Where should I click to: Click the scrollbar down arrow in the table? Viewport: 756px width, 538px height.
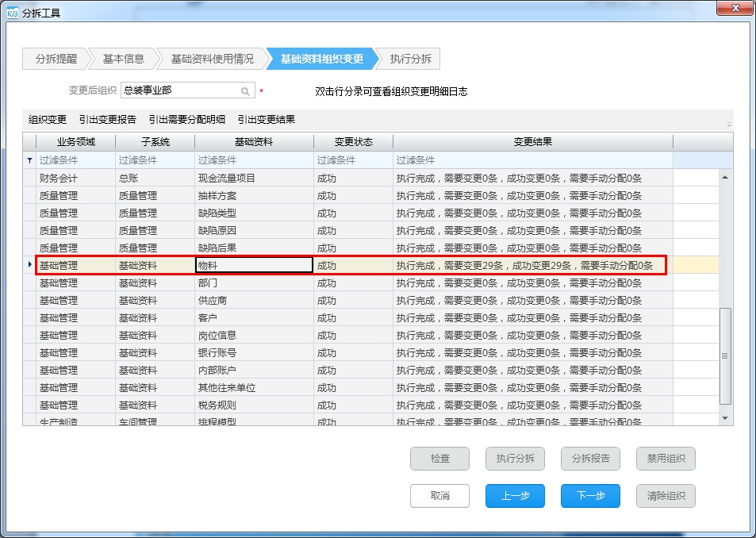coord(724,417)
